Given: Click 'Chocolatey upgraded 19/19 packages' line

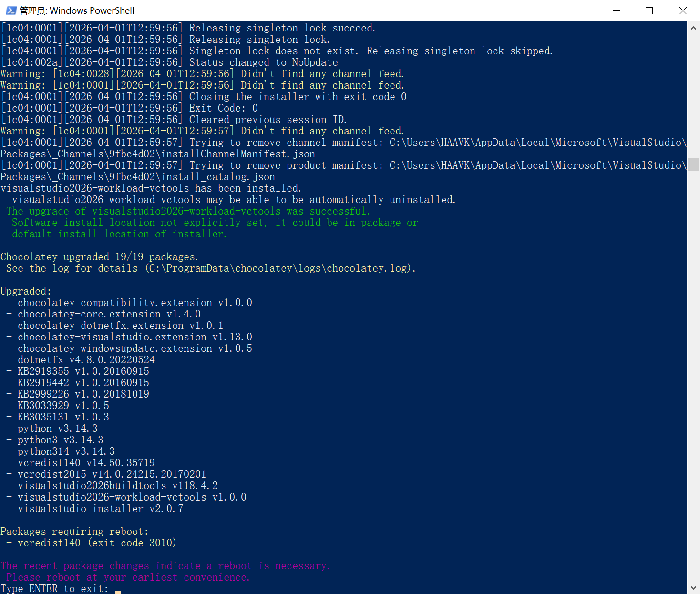Looking at the screenshot, I should pyautogui.click(x=99, y=257).
